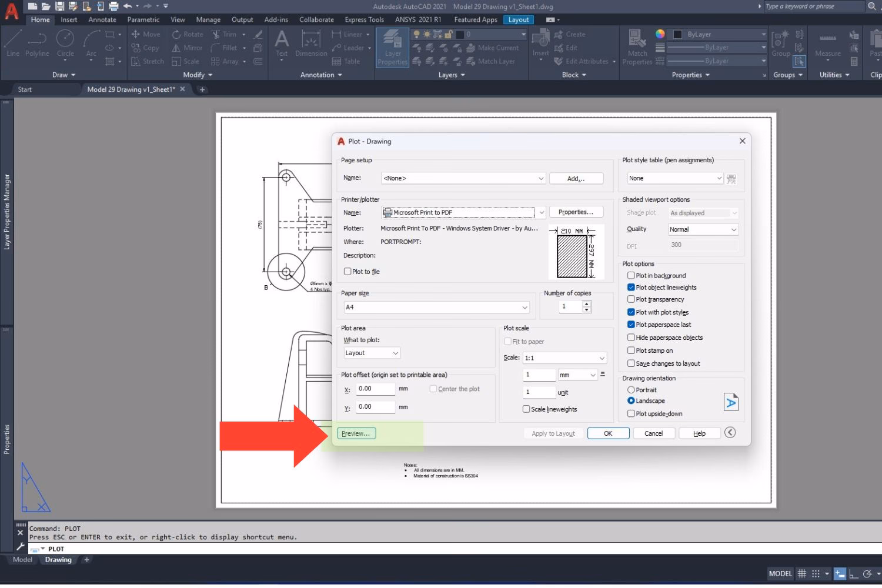Click the Scale tool
Image resolution: width=882 pixels, height=588 pixels.
[x=185, y=61]
